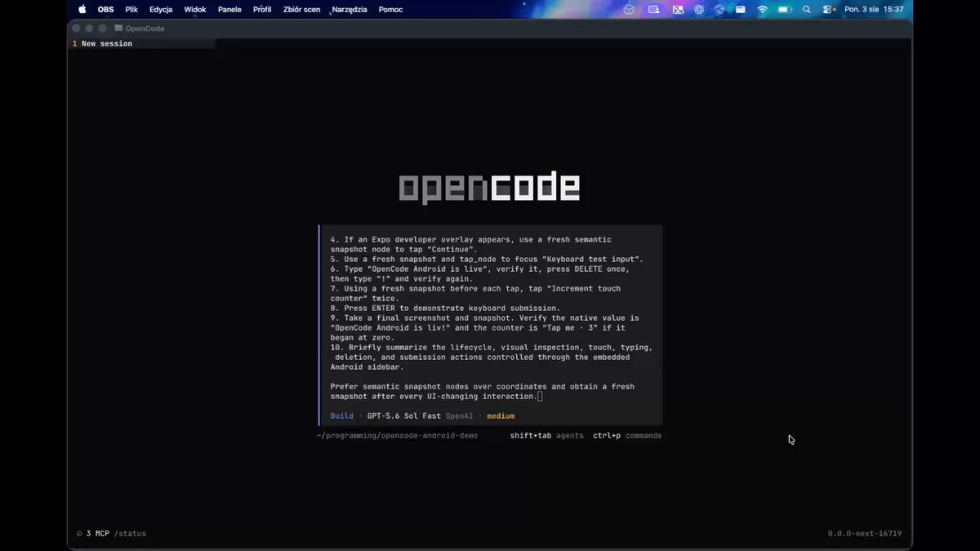Click the crossed-image menu bar icon
Screen dimensions: 980x551
pyautogui.click(x=678, y=10)
